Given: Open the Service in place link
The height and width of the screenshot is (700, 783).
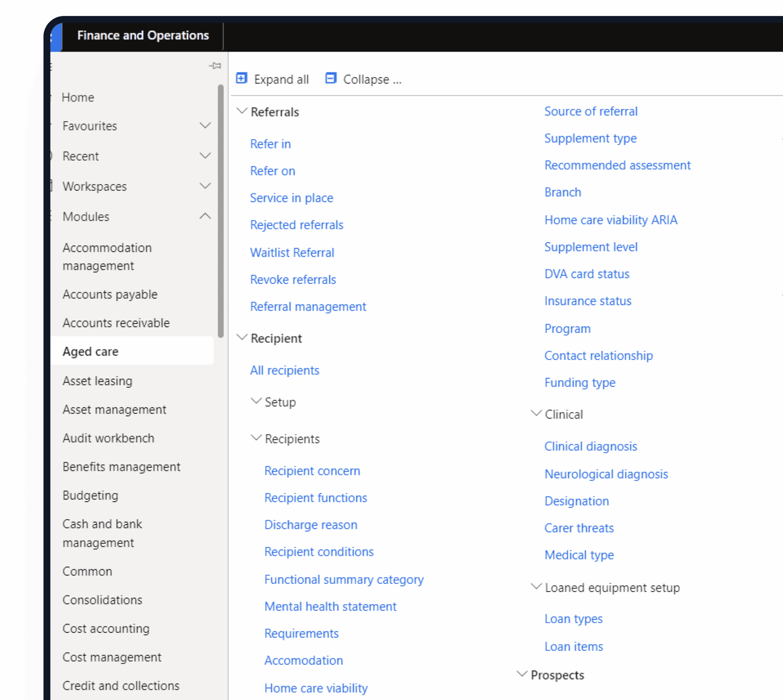Looking at the screenshot, I should (x=292, y=198).
